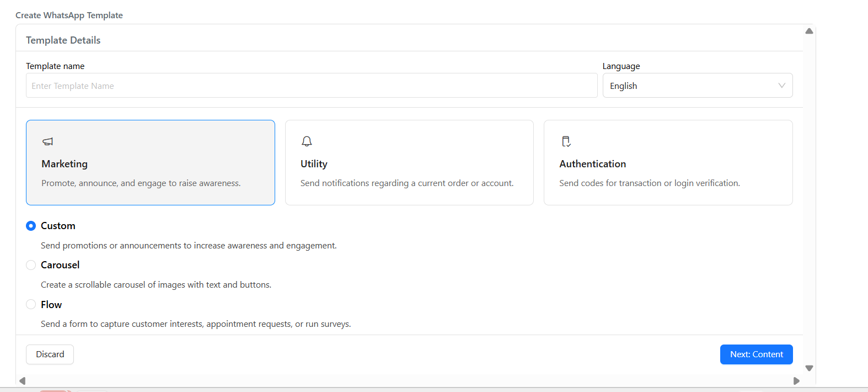Click 'Create a scrollable carousel' description text
The image size is (868, 392).
tap(156, 285)
